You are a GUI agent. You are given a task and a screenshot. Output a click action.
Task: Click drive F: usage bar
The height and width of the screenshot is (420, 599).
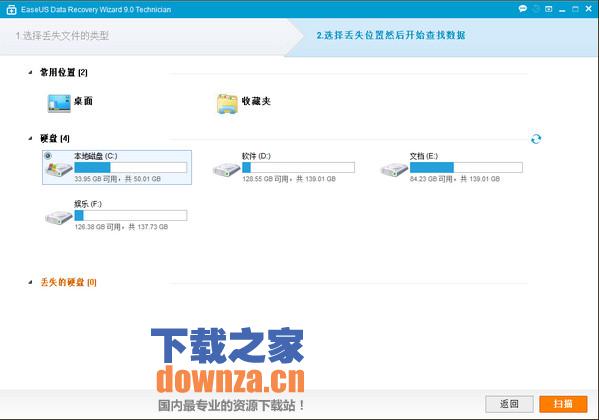[x=131, y=216]
